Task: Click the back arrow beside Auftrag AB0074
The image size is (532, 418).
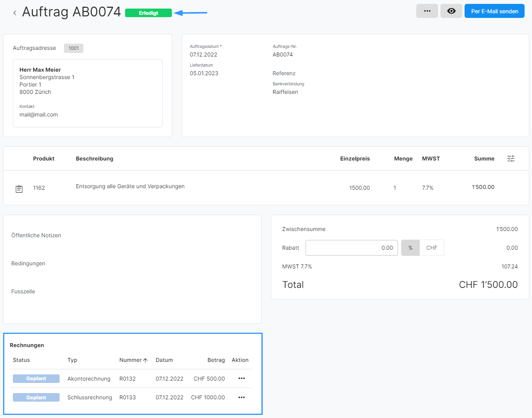Action: 15,13
